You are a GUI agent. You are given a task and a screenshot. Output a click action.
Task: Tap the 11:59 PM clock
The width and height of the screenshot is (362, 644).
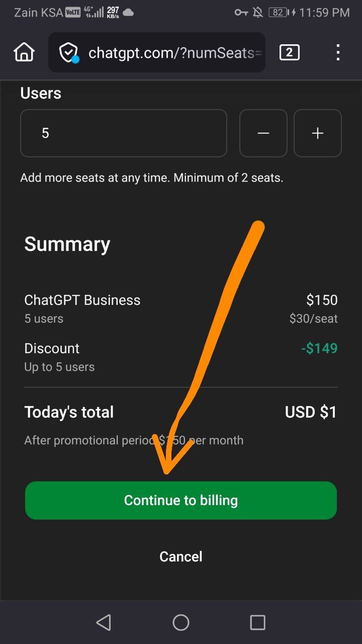pyautogui.click(x=324, y=13)
